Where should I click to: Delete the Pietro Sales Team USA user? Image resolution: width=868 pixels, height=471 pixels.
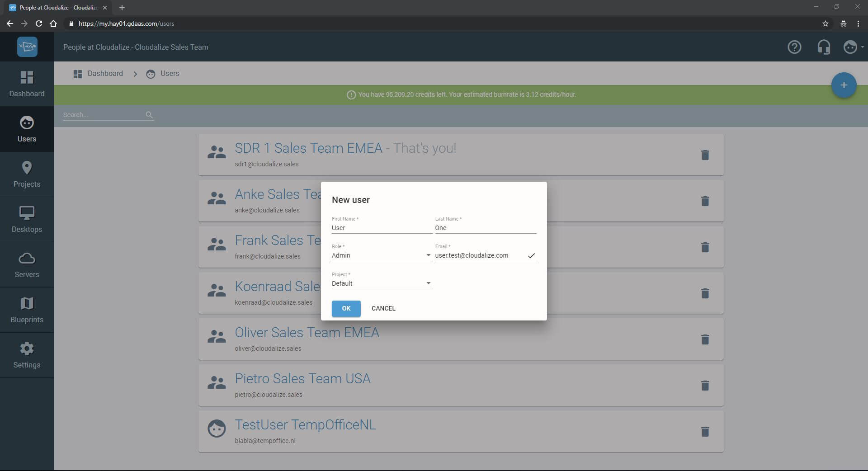[705, 386]
